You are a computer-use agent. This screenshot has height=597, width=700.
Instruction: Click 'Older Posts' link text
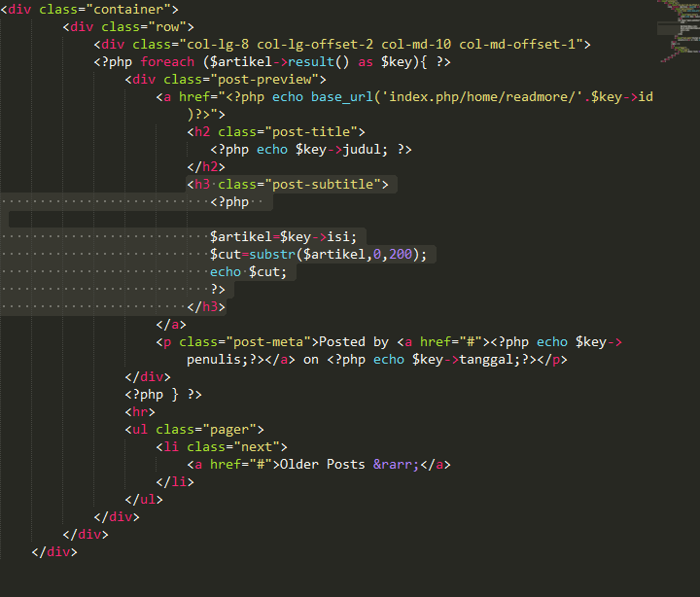click(x=323, y=465)
